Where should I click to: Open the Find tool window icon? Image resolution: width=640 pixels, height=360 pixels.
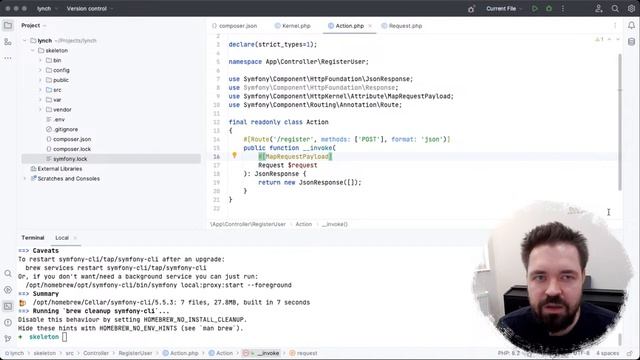8,273
